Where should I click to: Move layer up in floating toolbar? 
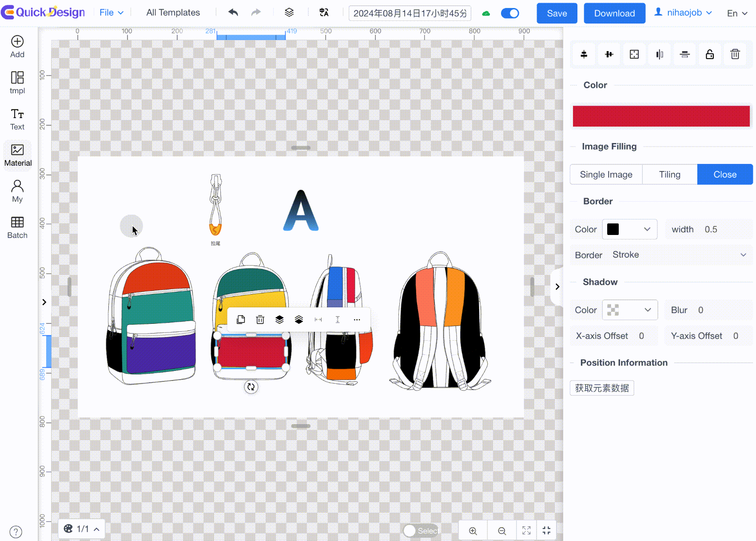point(299,319)
